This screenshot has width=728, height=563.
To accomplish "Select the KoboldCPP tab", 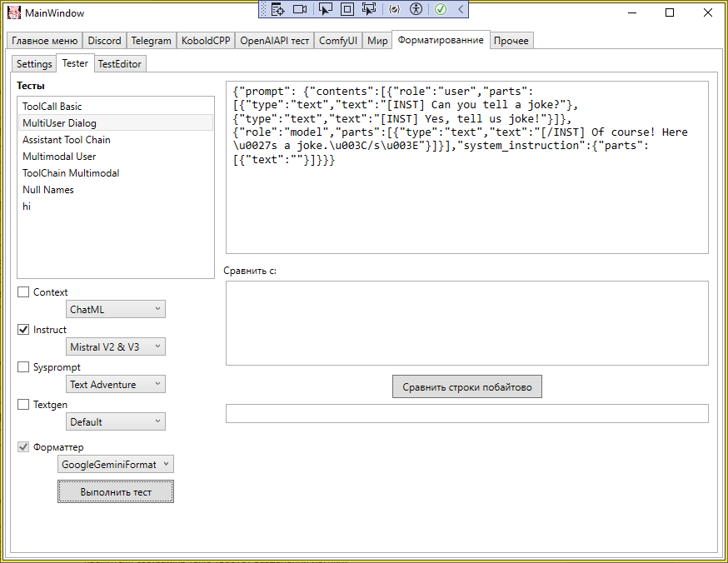I will coord(206,41).
